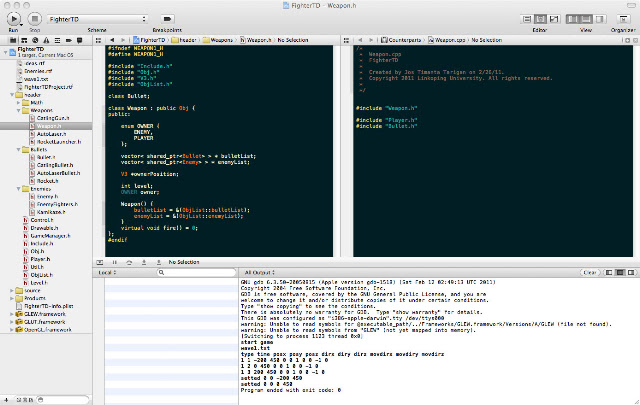Expand GLEW.framework in navigator
Screen dimensions: 640x405
point(12,314)
